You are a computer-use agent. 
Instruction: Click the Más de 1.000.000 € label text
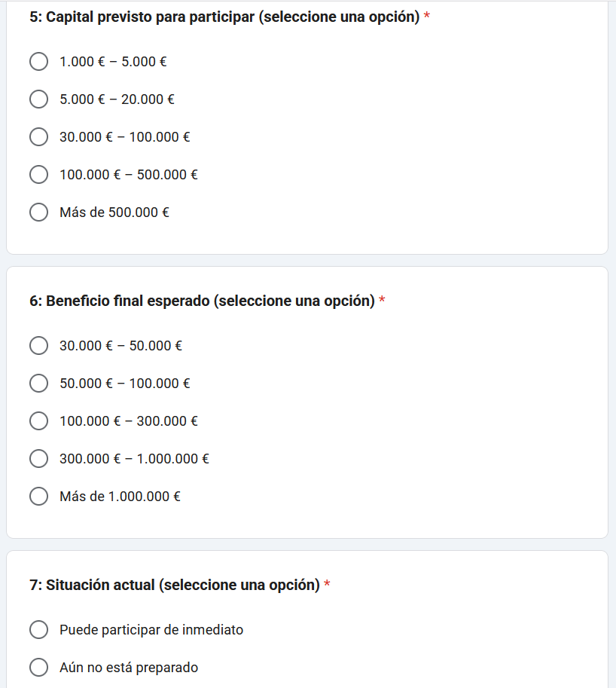pyautogui.click(x=120, y=497)
